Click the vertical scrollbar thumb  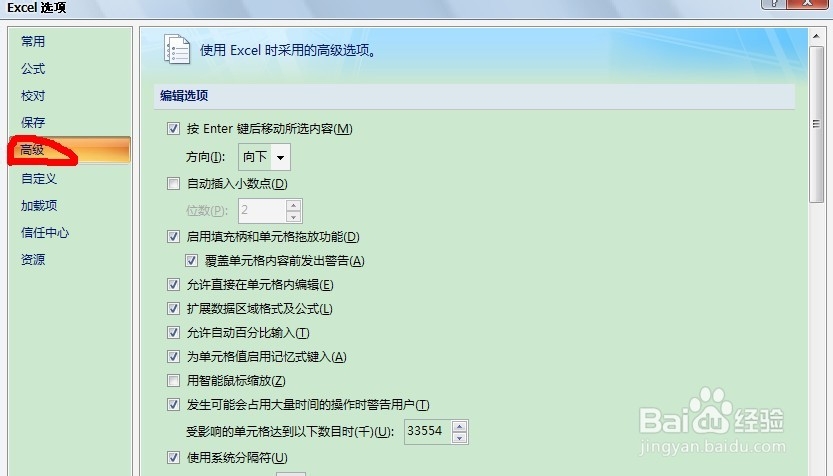pos(816,124)
